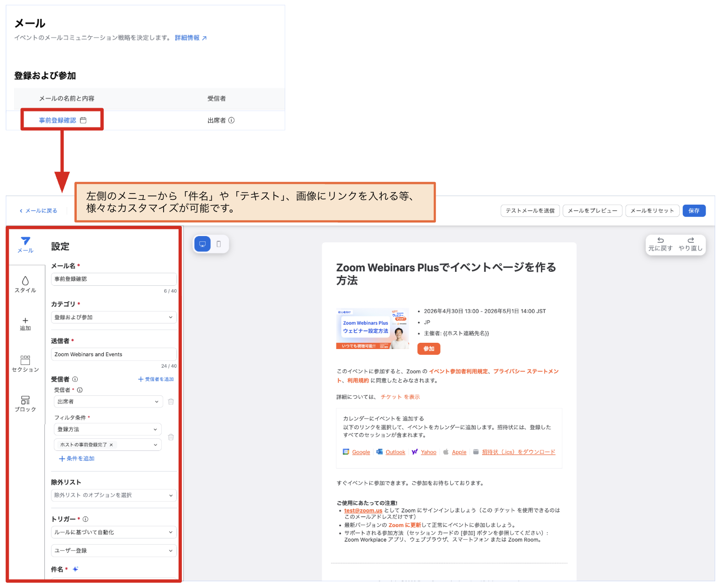
Task: Redo with the やり直し button
Action: (x=691, y=244)
